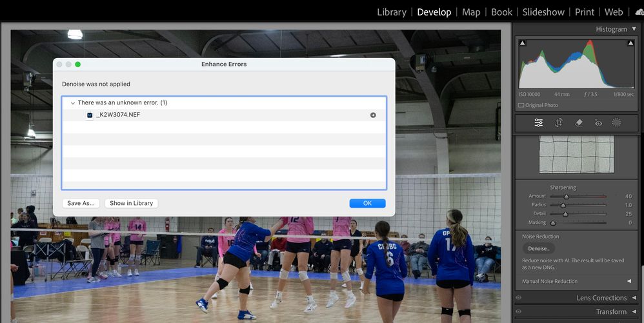Open the Slideshow module
644x323 pixels.
pyautogui.click(x=543, y=12)
